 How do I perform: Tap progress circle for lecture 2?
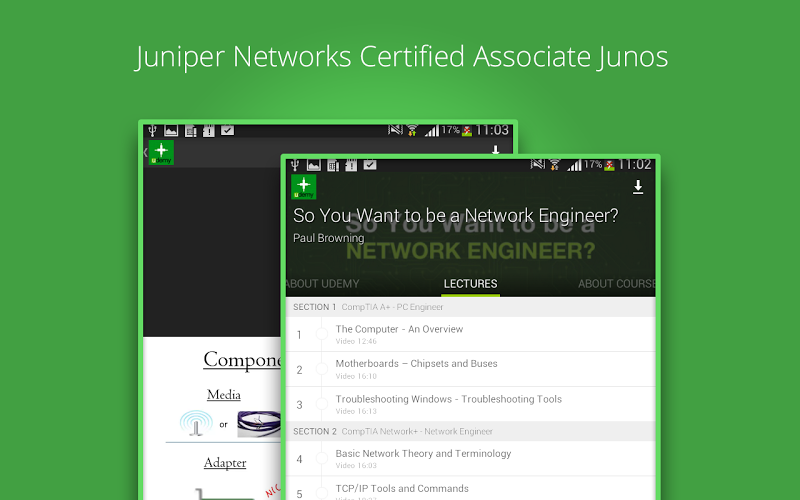click(x=321, y=369)
